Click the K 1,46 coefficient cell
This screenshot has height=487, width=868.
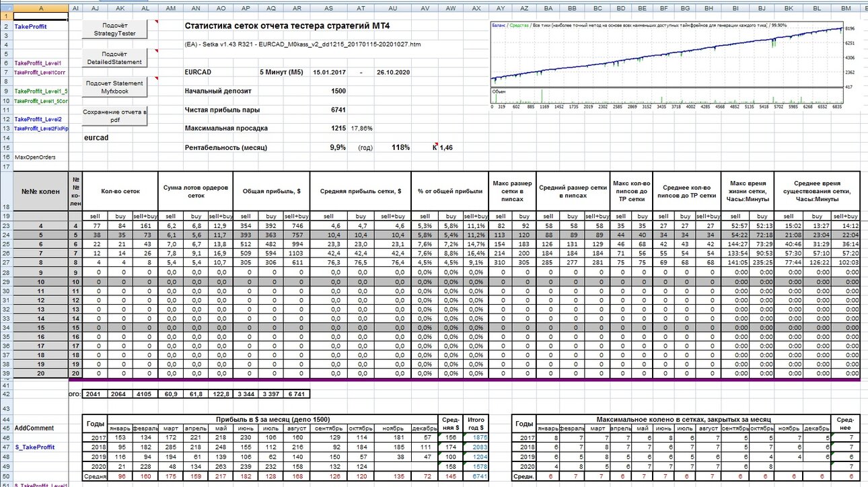tap(447, 147)
